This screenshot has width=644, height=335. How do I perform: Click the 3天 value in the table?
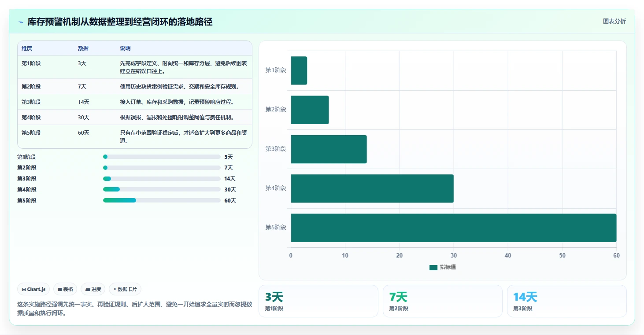click(x=82, y=63)
